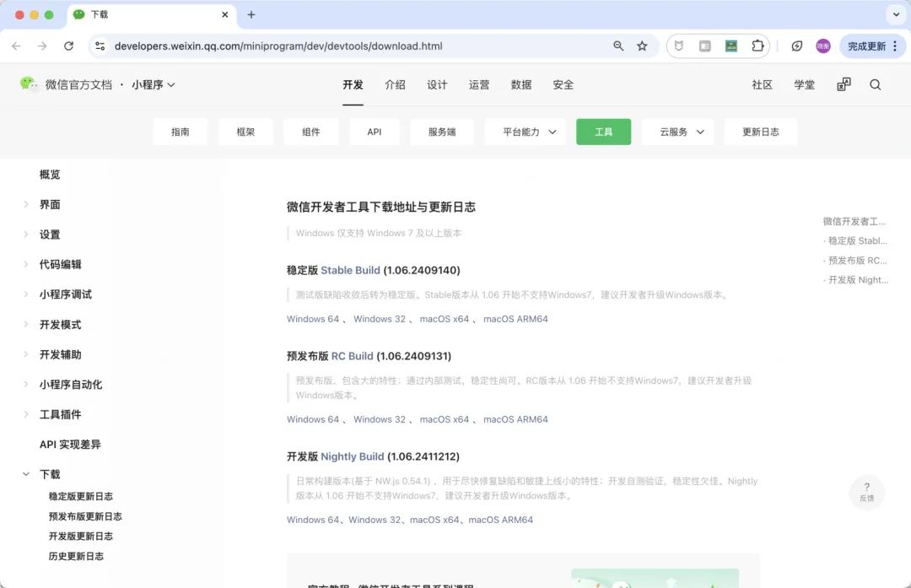Viewport: 911px width, 588px height.
Task: Open a new browser tab
Action: click(x=251, y=14)
